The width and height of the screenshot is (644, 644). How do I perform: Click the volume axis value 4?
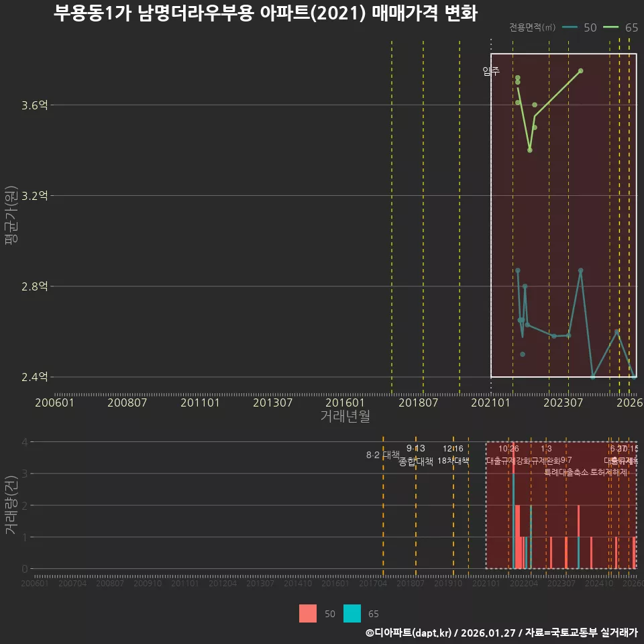click(x=25, y=442)
